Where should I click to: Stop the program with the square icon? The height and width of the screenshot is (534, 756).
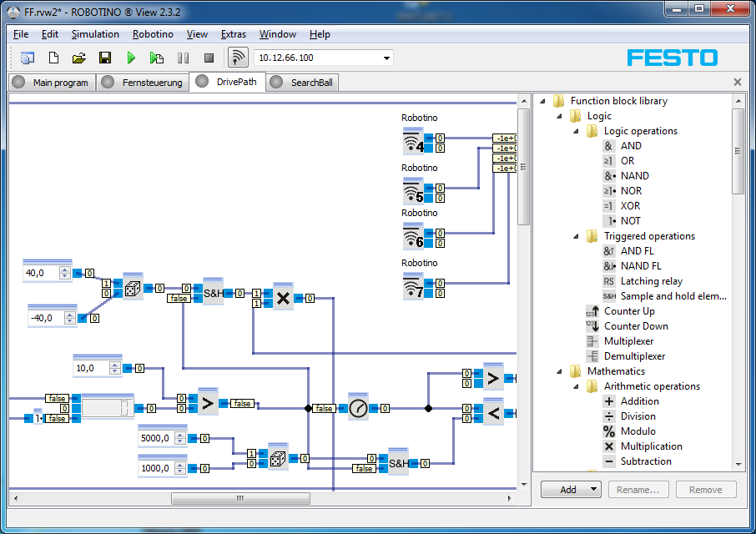[x=209, y=58]
